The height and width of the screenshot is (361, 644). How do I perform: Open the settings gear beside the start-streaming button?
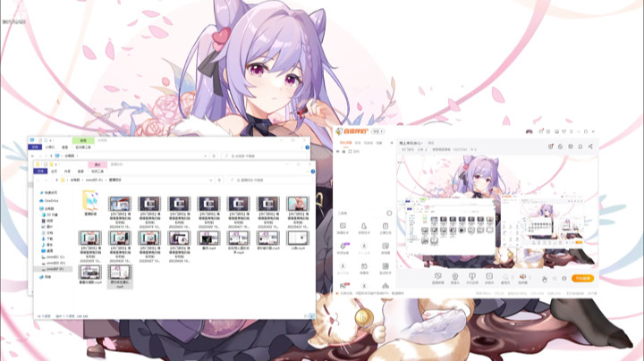[x=564, y=278]
